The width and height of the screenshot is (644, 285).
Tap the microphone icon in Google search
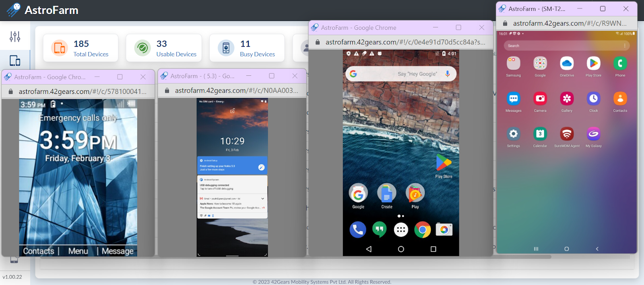447,74
